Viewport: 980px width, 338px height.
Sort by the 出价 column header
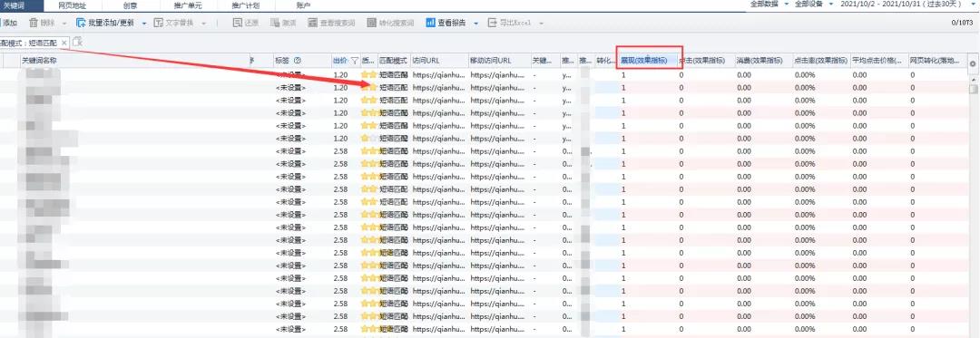click(x=340, y=61)
